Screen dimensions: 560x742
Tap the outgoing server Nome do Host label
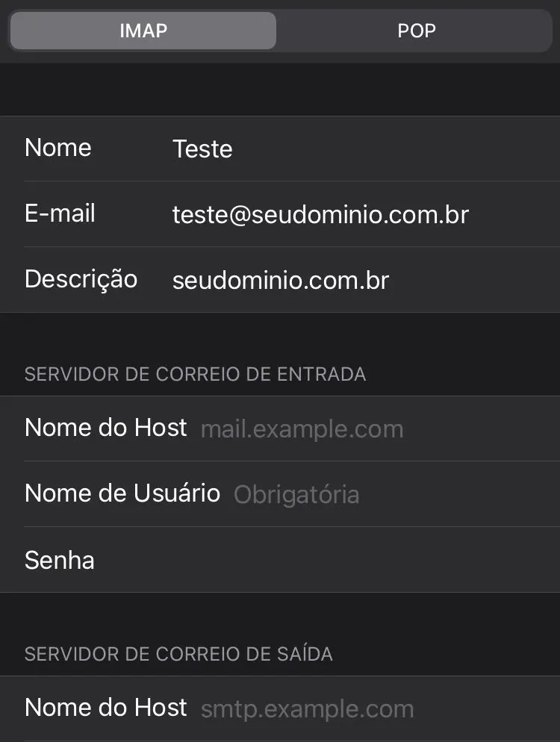[x=106, y=708]
